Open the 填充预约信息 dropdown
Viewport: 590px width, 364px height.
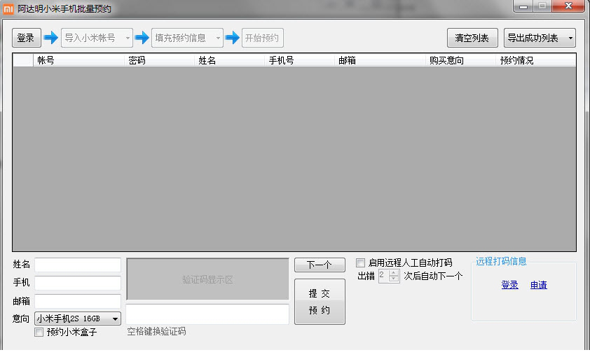pyautogui.click(x=187, y=38)
